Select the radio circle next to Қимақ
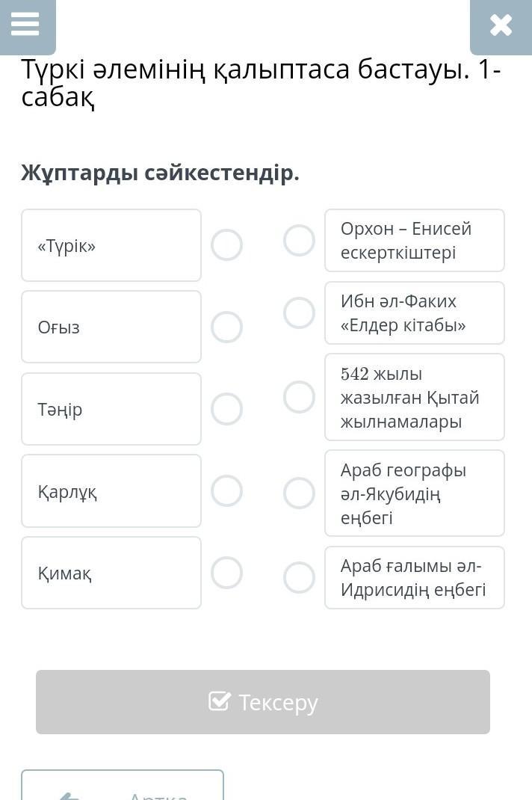Image resolution: width=532 pixels, height=800 pixels. pyautogui.click(x=226, y=573)
